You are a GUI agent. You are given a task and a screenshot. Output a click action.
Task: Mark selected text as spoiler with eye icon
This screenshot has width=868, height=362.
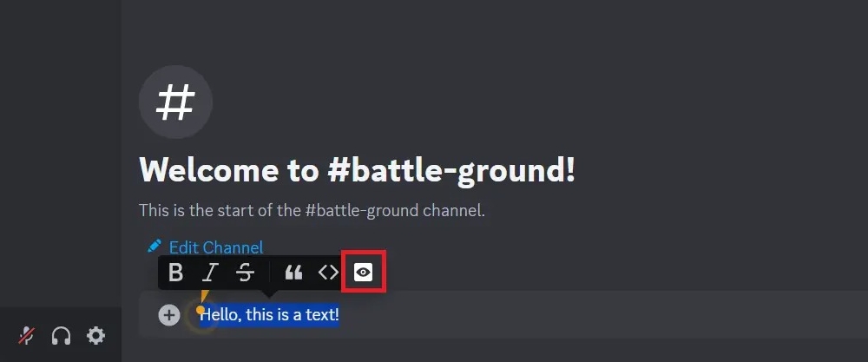(x=363, y=273)
